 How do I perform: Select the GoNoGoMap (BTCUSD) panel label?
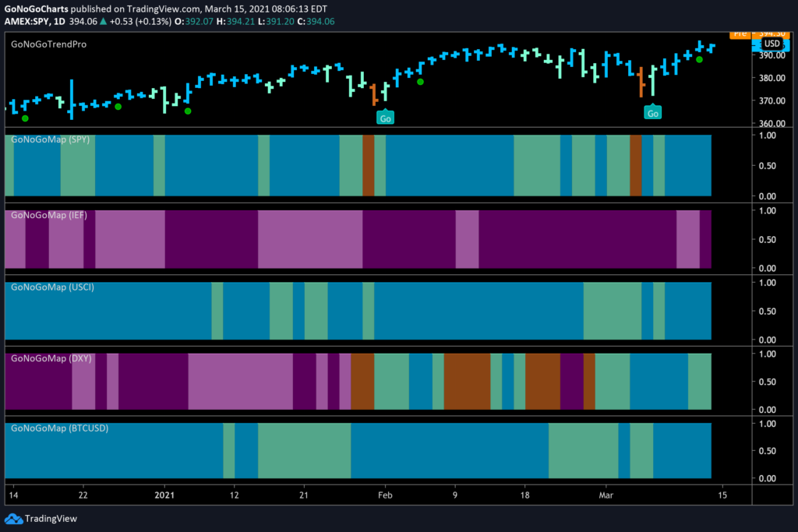59,428
